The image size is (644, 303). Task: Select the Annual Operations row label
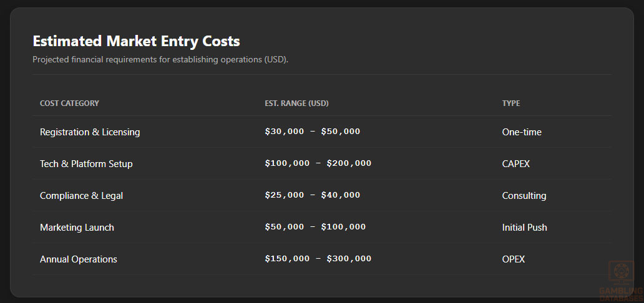coord(79,259)
